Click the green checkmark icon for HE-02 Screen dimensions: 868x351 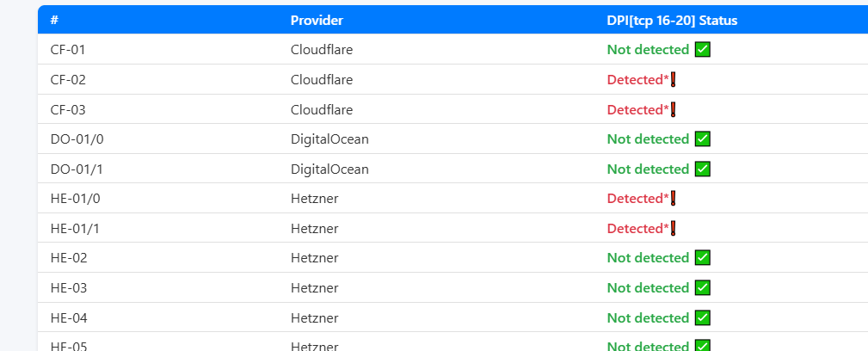pos(702,258)
